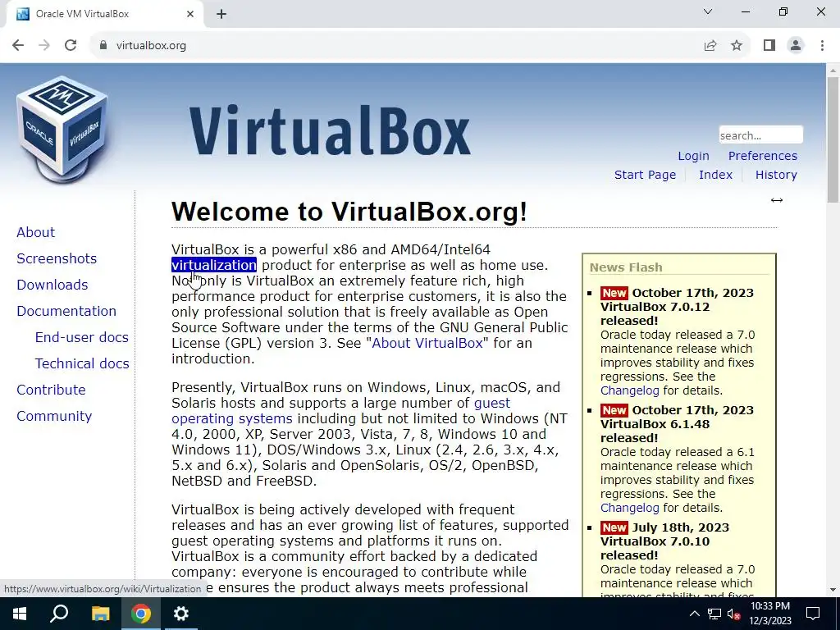This screenshot has height=630, width=840.
Task: Click Chrome icon in taskbar
Action: tap(141, 614)
